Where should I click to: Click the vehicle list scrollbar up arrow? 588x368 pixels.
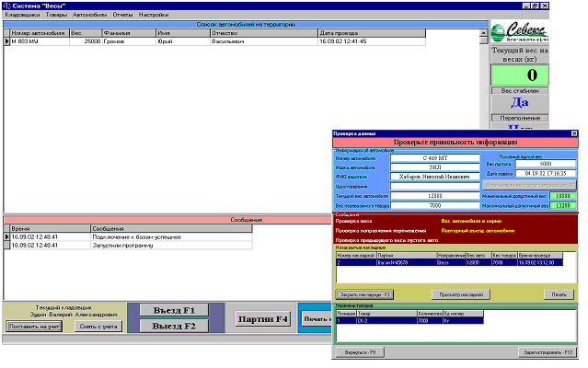[x=484, y=33]
